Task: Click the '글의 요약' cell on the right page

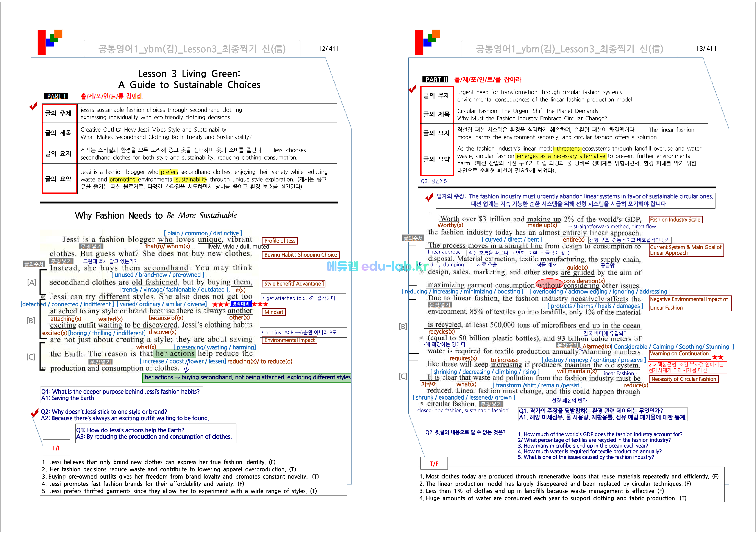Action: coord(437,159)
